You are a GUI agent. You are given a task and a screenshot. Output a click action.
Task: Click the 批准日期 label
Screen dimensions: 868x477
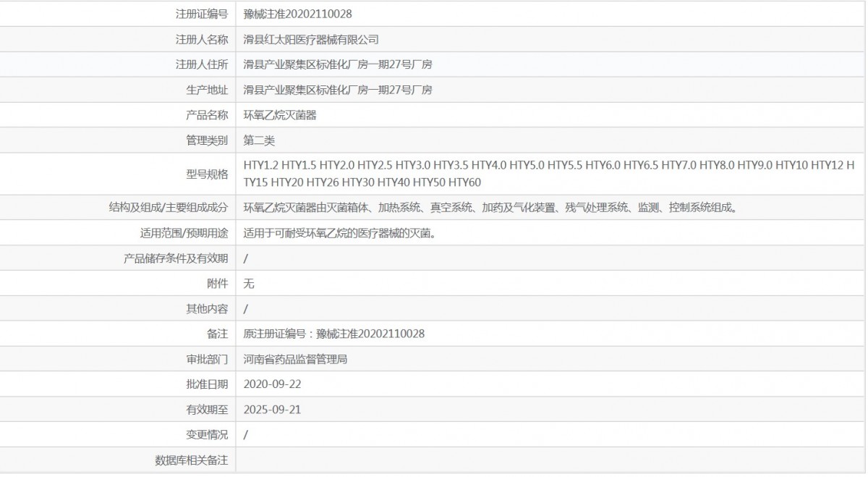pyautogui.click(x=207, y=384)
